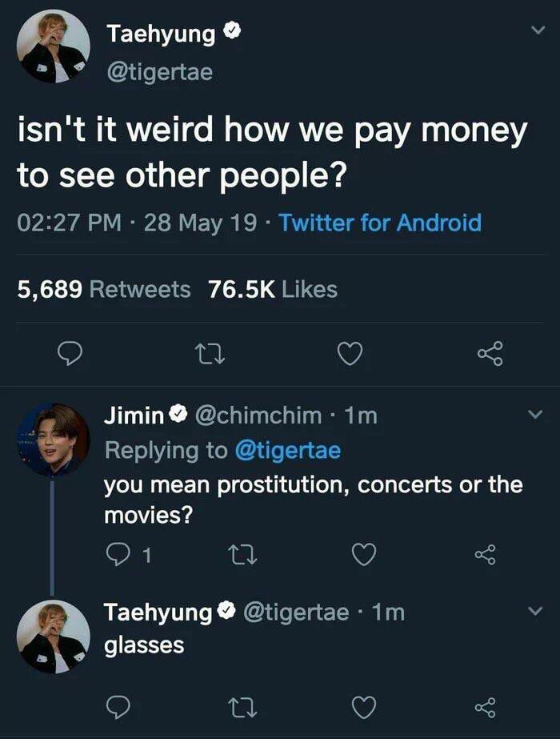Screen dimensions: 560x739
Task: View the 76.5K Likes list
Action: 272,289
